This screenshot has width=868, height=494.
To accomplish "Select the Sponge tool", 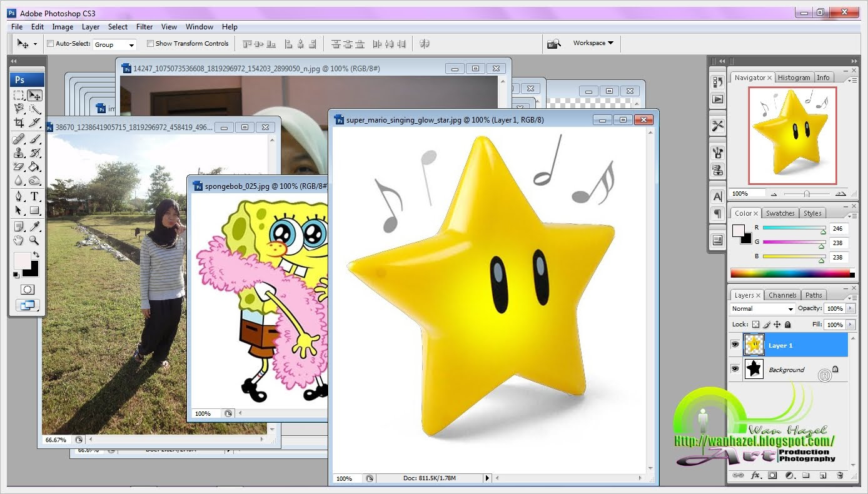I will [35, 180].
